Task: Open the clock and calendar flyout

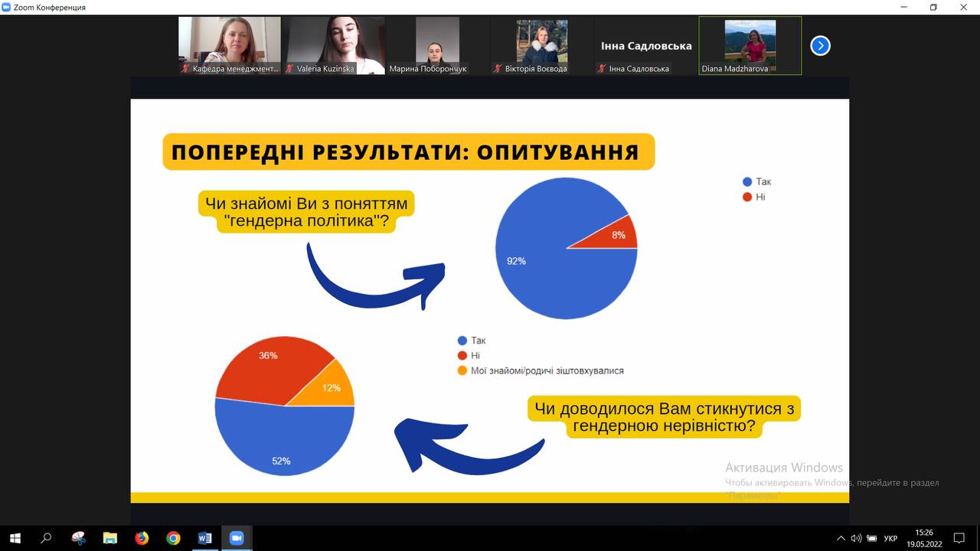Action: point(924,538)
